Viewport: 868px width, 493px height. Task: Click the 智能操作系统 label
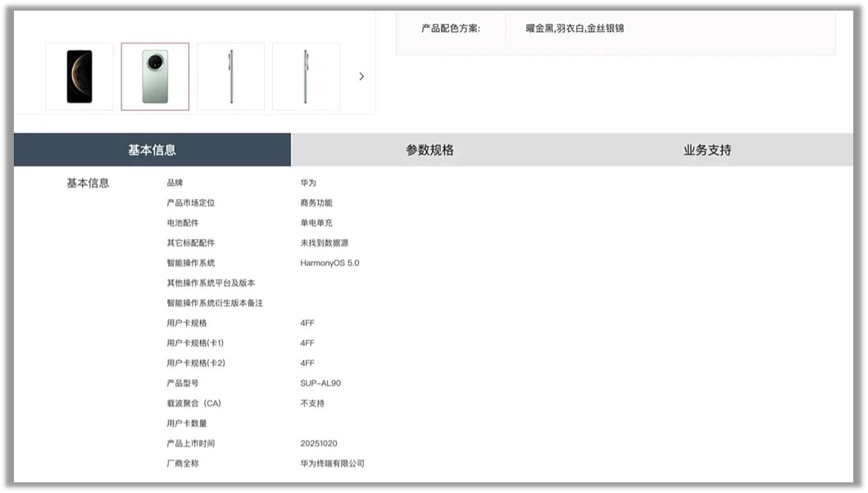191,263
